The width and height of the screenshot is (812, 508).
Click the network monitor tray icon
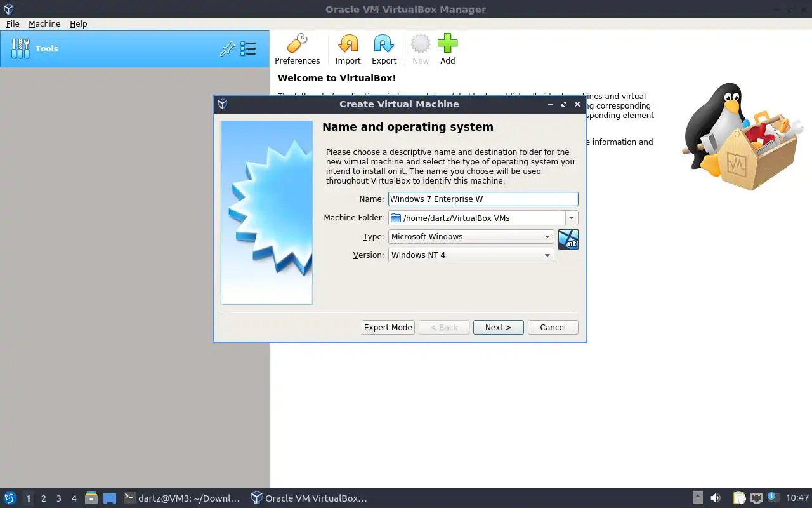[756, 498]
